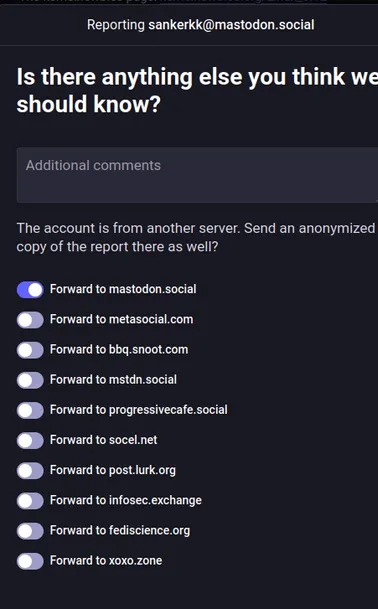
Task: Click the anonymized copy explanation paragraph
Action: (x=196, y=237)
